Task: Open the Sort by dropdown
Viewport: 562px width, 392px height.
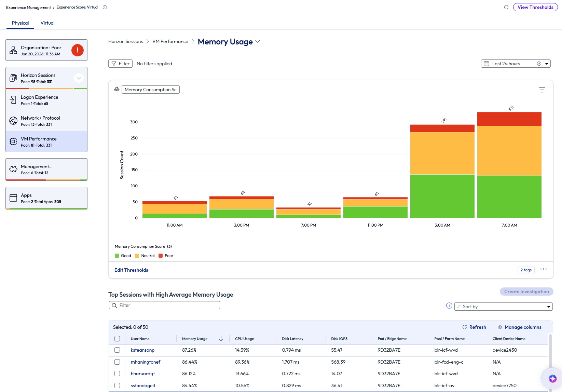Action: [503, 307]
